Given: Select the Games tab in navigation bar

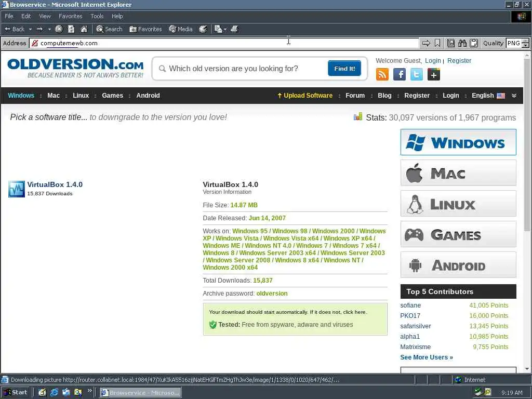Looking at the screenshot, I should (x=112, y=96).
